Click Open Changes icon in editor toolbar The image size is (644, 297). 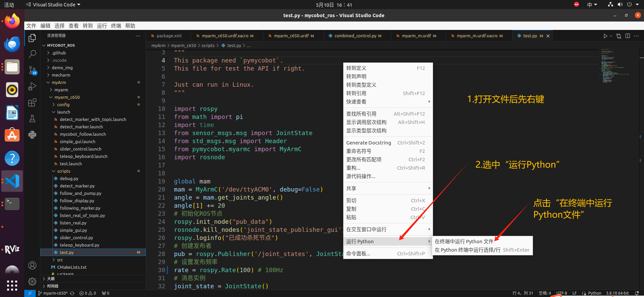click(619, 36)
